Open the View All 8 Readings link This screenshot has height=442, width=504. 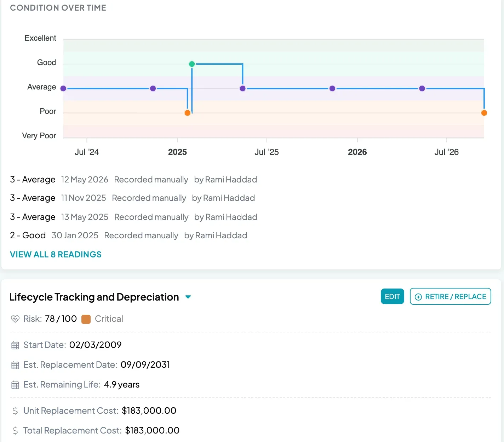(x=56, y=255)
